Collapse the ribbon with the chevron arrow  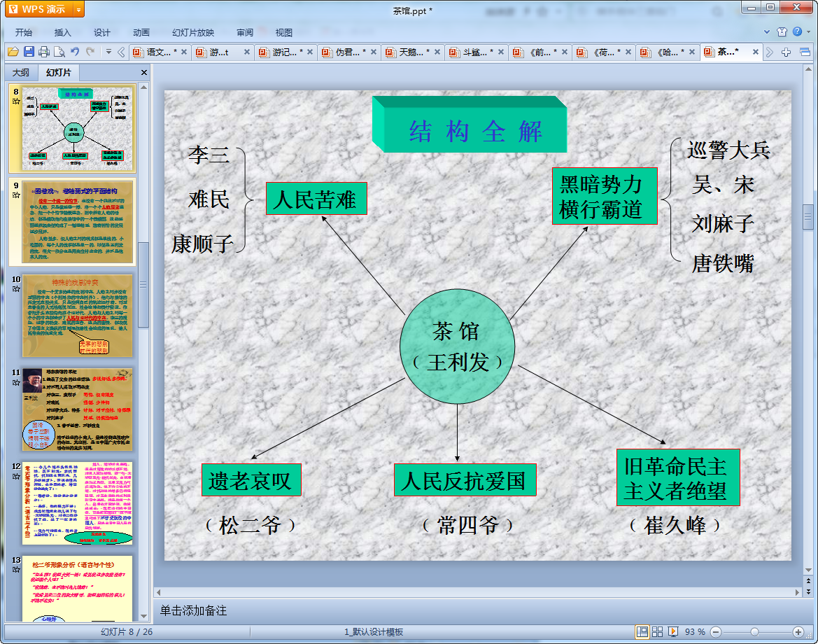pos(767,31)
